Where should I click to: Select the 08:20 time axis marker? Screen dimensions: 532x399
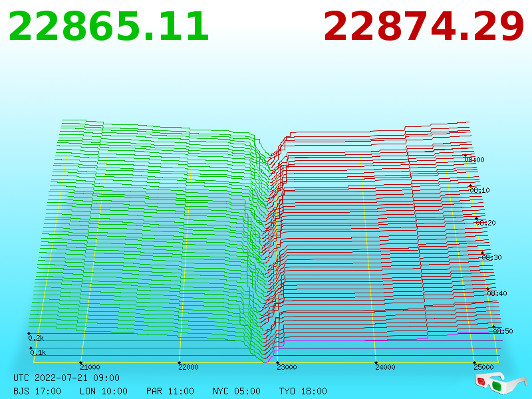pyautogui.click(x=485, y=223)
